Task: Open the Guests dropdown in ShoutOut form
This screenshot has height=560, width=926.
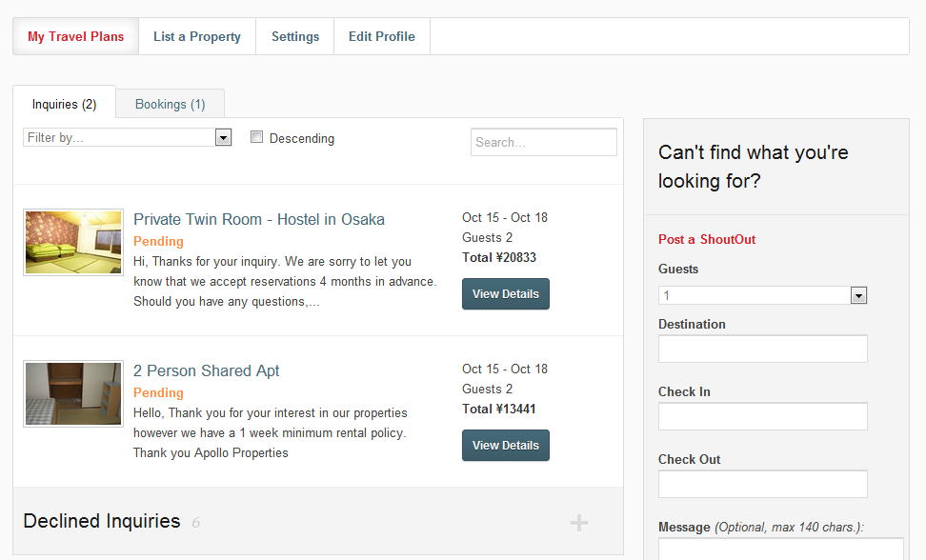Action: tap(762, 295)
